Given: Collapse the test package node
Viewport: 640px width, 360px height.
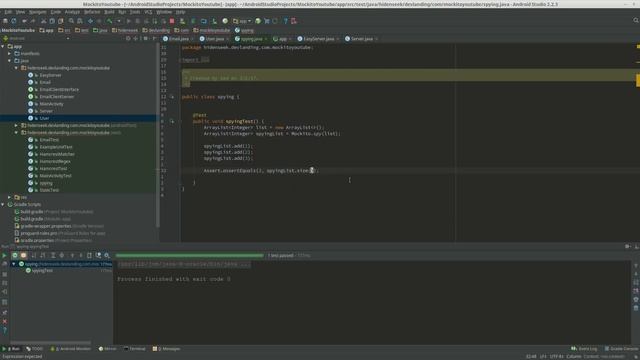Looking at the screenshot, I should (x=16, y=133).
